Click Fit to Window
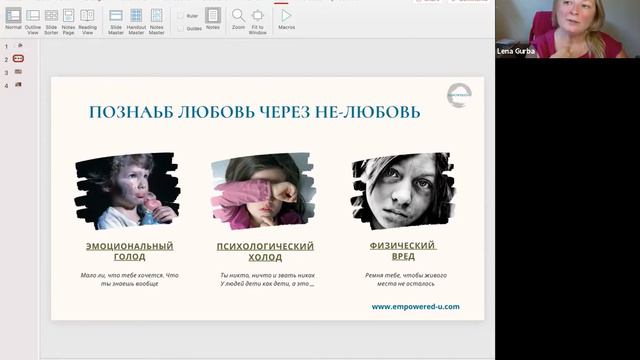Viewport: 640px width, 360px height. pyautogui.click(x=258, y=22)
